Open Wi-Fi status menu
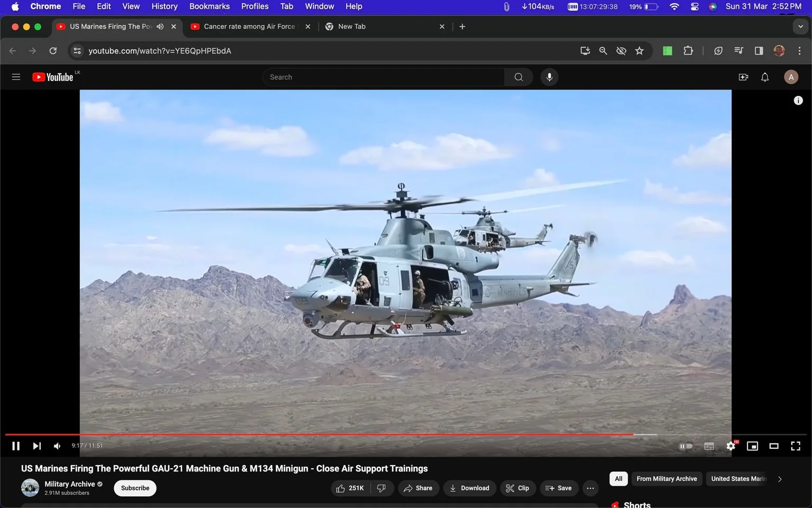Image resolution: width=812 pixels, height=508 pixels. tap(674, 6)
